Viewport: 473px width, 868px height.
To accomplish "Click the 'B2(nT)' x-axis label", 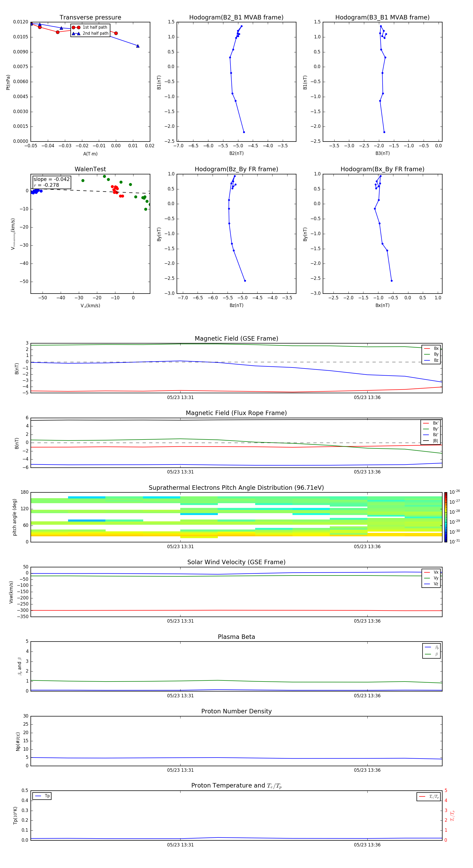I will [x=236, y=153].
